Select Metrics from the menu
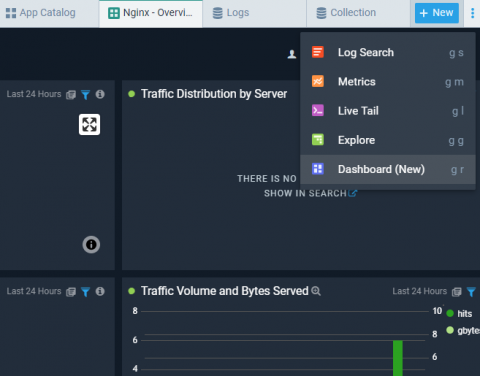Viewport: 480px width, 376px height. (x=388, y=82)
